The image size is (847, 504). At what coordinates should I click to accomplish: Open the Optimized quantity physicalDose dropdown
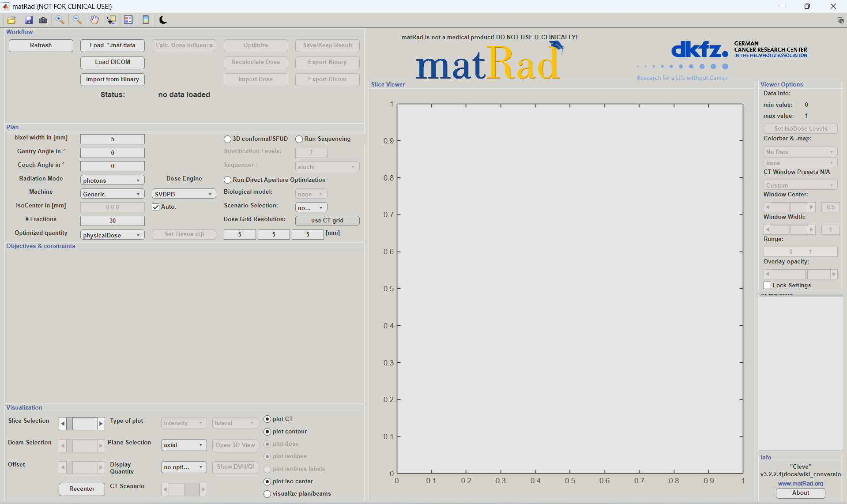(112, 235)
